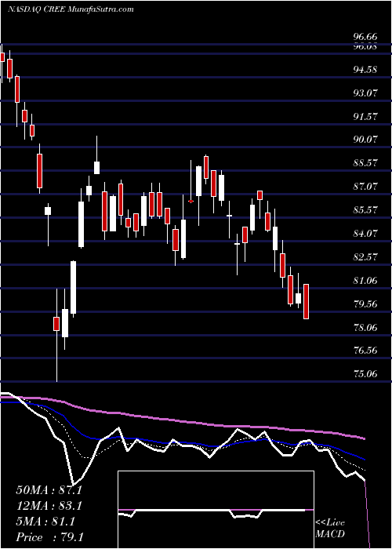The image size is (392, 549).
Task: Click inside the MACD inset chart
Action: pyautogui.click(x=216, y=510)
